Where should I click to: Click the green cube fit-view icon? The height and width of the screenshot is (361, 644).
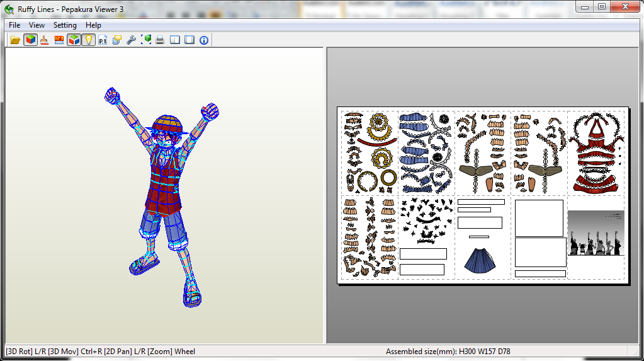click(146, 40)
